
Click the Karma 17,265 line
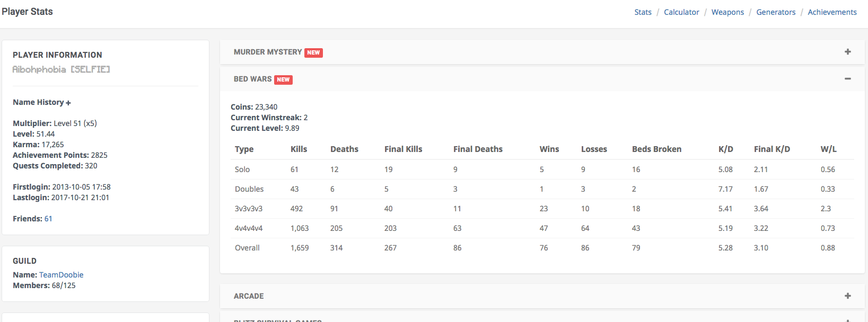click(38, 145)
